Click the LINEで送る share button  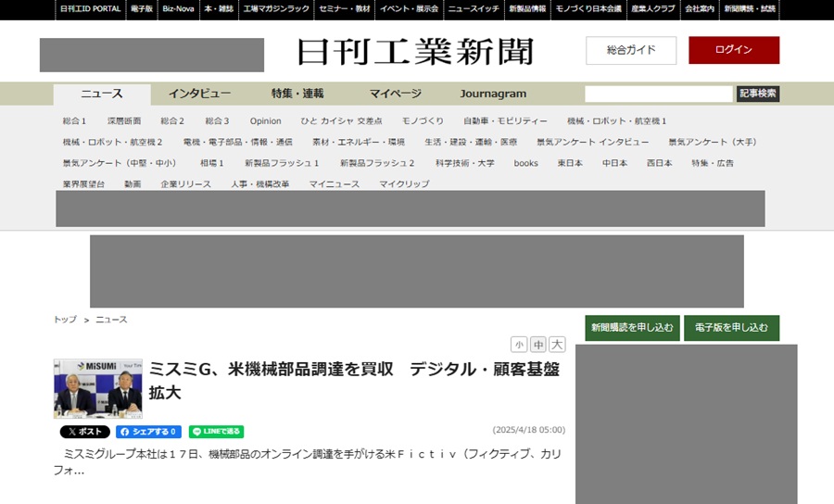coord(217,432)
